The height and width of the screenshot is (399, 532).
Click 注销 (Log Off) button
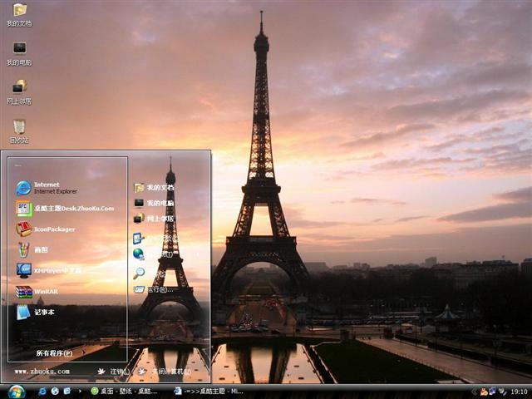[x=115, y=372]
